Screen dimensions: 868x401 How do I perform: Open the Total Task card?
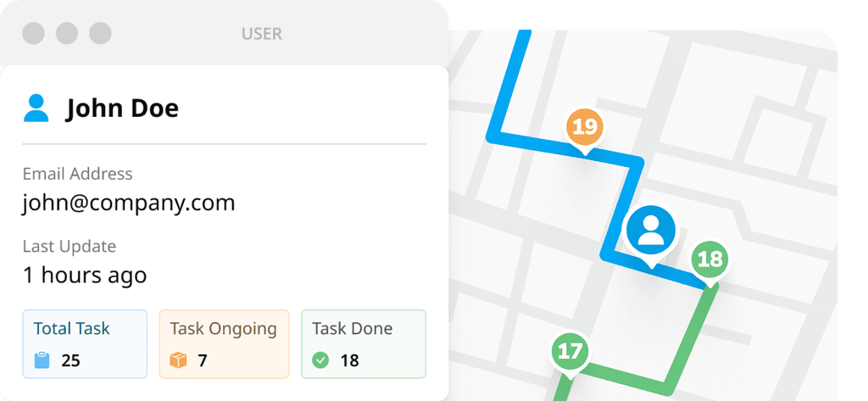(x=85, y=343)
